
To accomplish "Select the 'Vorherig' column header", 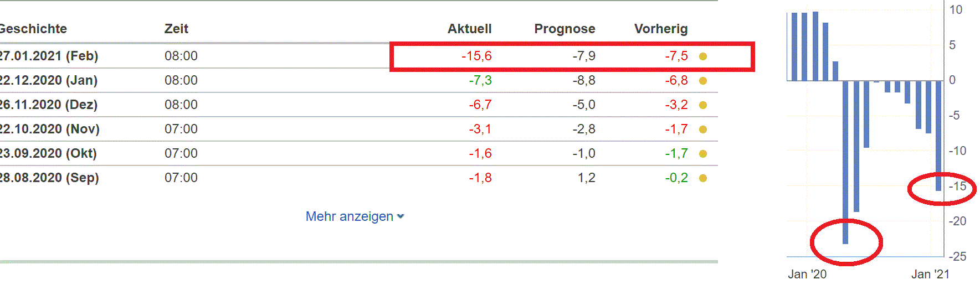I will coord(660,29).
